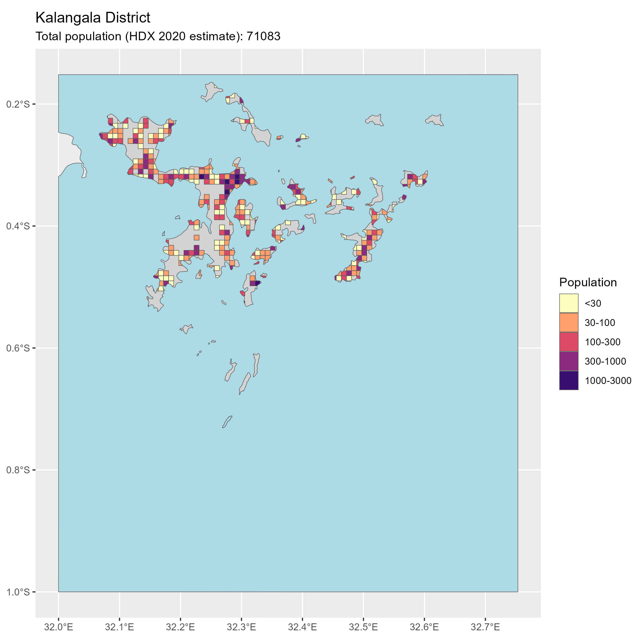Click the Kalangala District title

(x=93, y=18)
